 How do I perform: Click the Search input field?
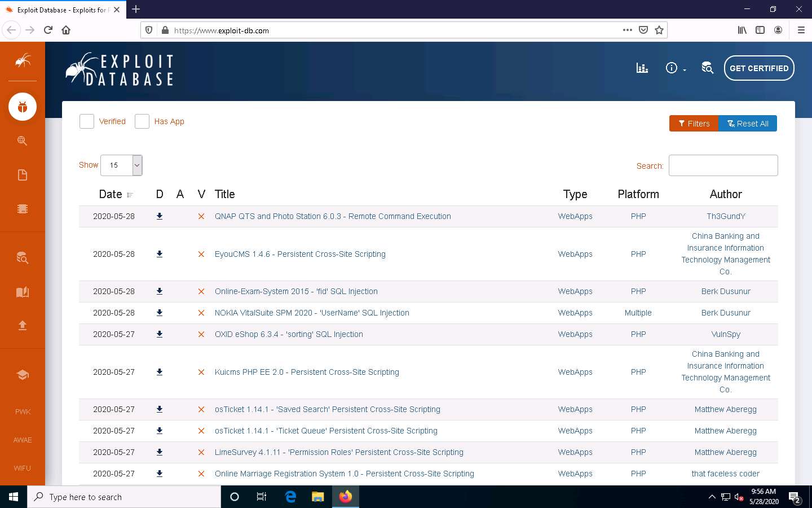point(723,165)
